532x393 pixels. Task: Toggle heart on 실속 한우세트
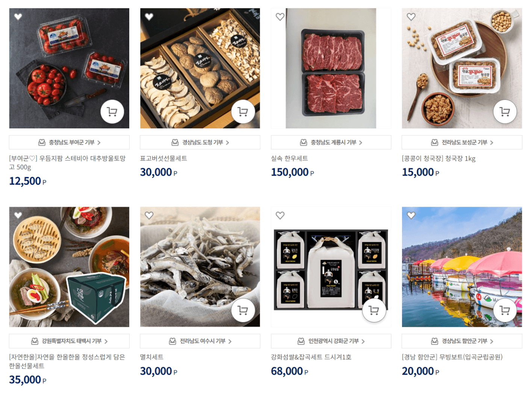pos(280,17)
